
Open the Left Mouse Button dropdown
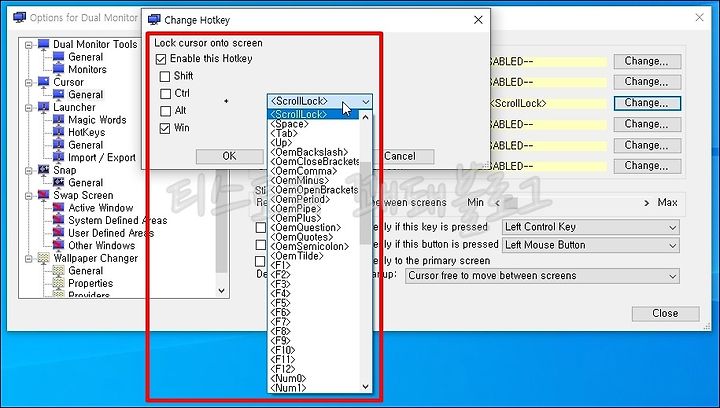tap(591, 245)
